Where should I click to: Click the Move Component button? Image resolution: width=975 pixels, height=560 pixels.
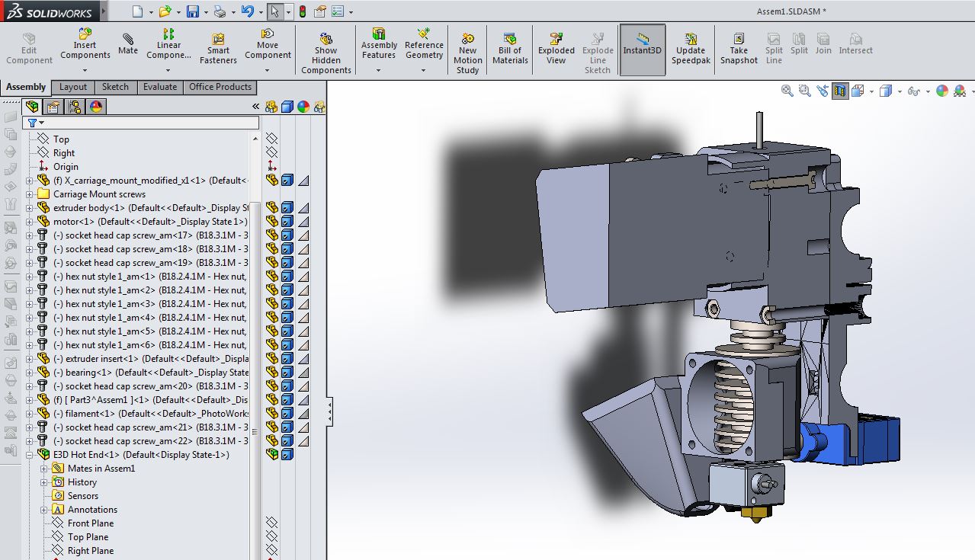268,35
